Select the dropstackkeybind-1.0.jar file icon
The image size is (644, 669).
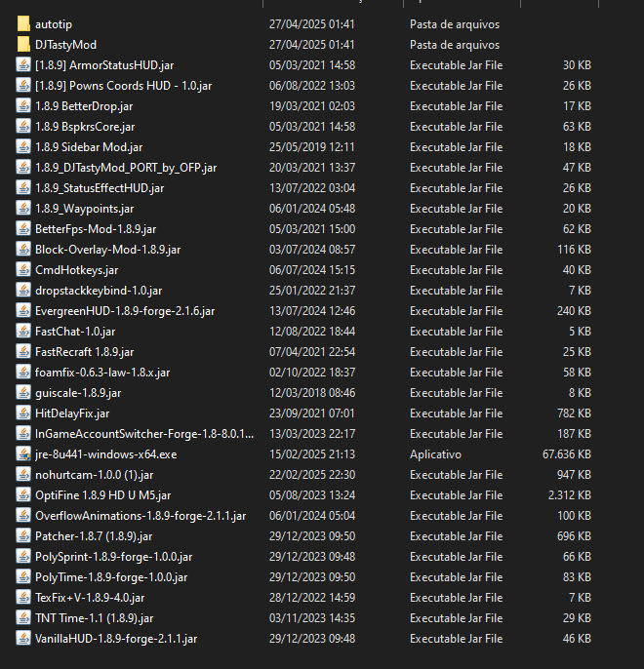point(23,291)
